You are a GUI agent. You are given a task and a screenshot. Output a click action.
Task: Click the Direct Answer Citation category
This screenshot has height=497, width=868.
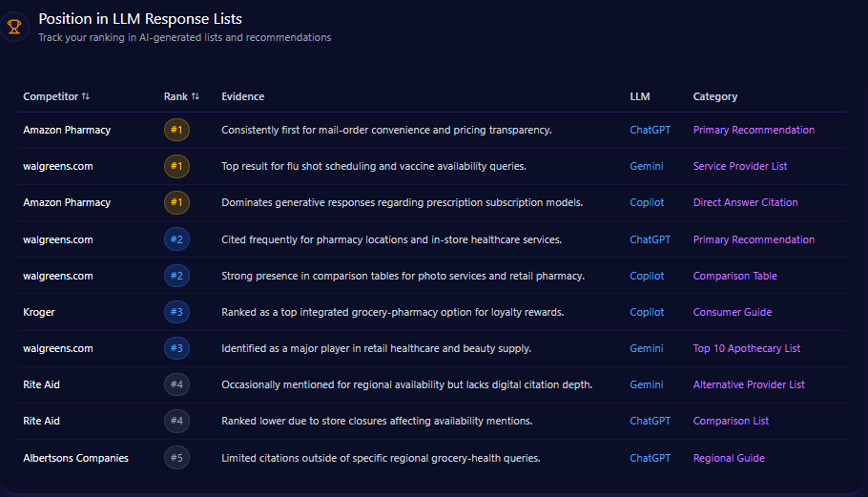[x=745, y=202]
